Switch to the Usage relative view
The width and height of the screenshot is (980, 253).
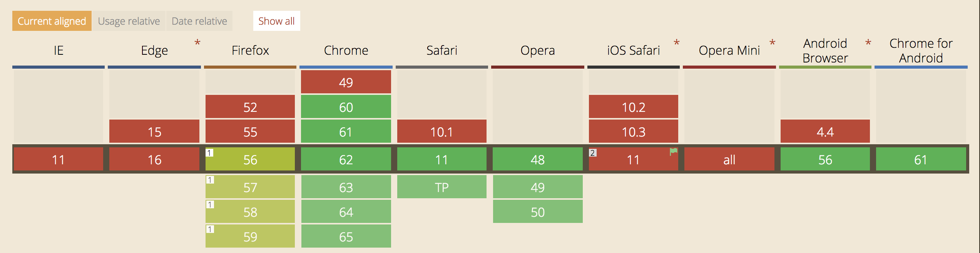[129, 21]
